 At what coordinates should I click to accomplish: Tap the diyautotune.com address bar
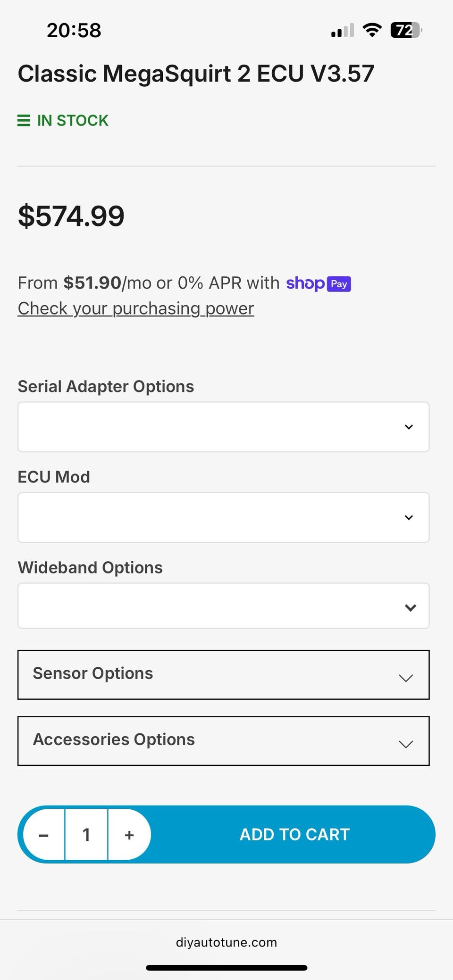(x=226, y=942)
